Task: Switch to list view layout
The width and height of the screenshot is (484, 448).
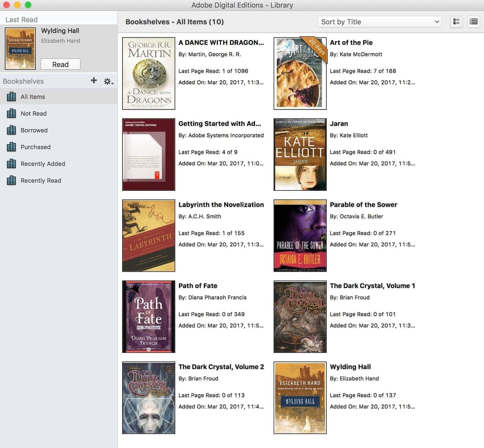Action: [x=473, y=22]
